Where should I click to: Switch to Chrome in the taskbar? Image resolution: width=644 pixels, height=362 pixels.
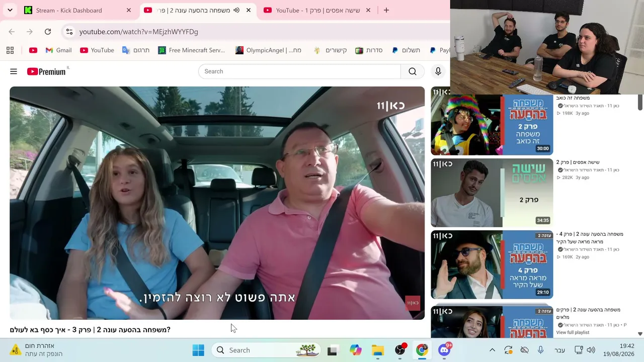coord(422,350)
